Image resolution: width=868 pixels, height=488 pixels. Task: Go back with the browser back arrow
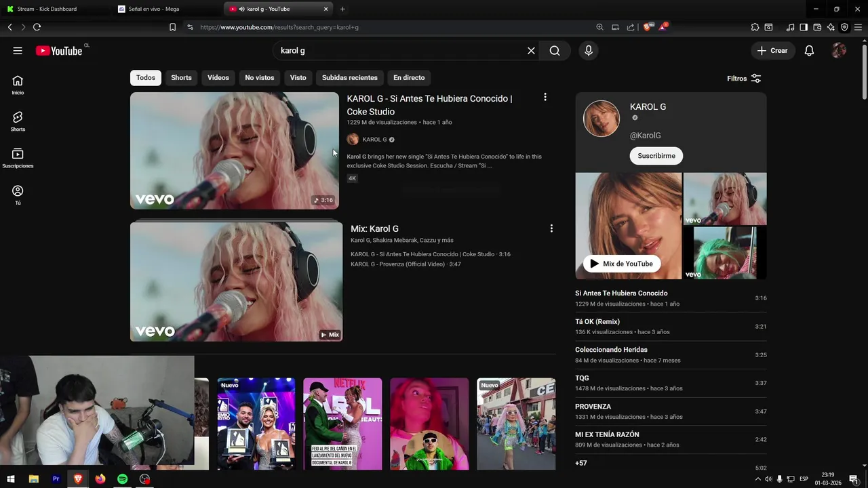pyautogui.click(x=9, y=27)
